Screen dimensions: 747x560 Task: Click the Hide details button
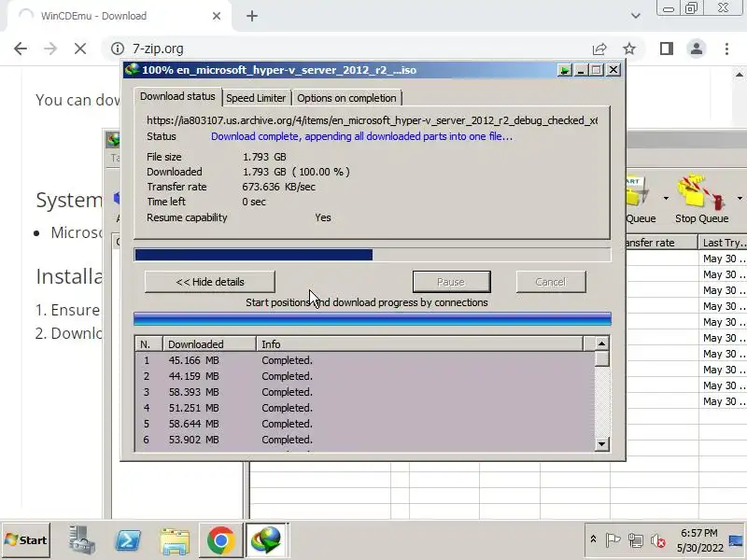point(210,282)
